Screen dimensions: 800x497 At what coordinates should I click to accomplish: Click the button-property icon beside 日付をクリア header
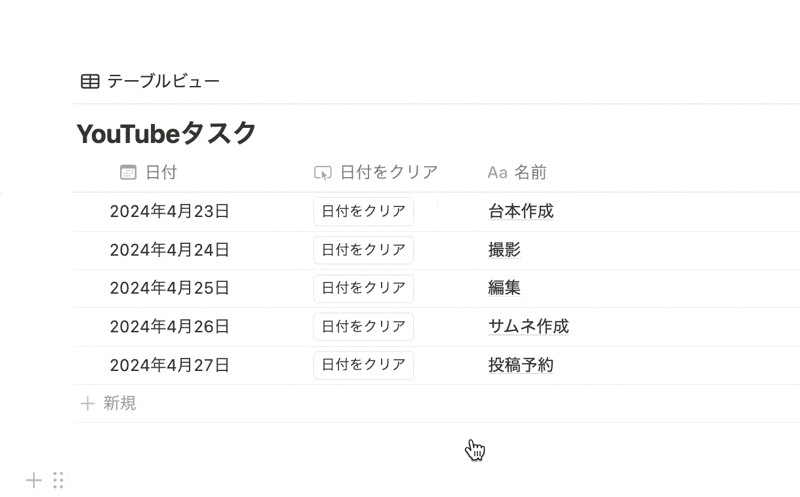pos(322,173)
